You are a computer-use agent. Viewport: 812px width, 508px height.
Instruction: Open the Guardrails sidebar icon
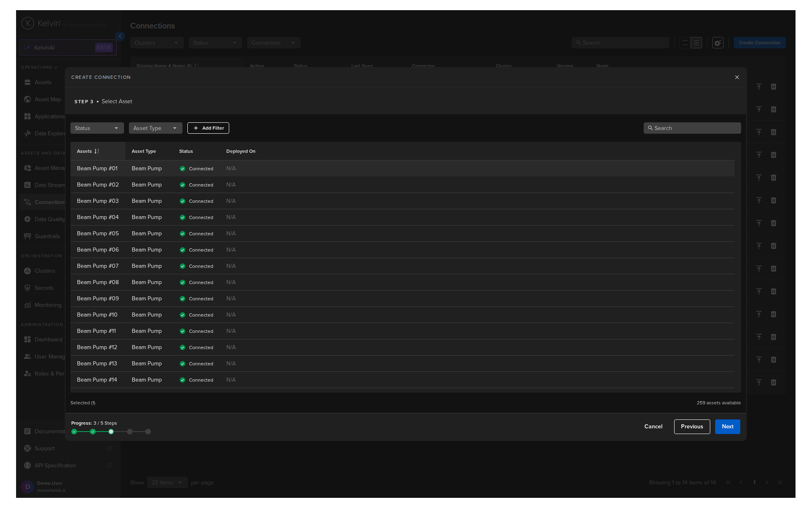27,236
